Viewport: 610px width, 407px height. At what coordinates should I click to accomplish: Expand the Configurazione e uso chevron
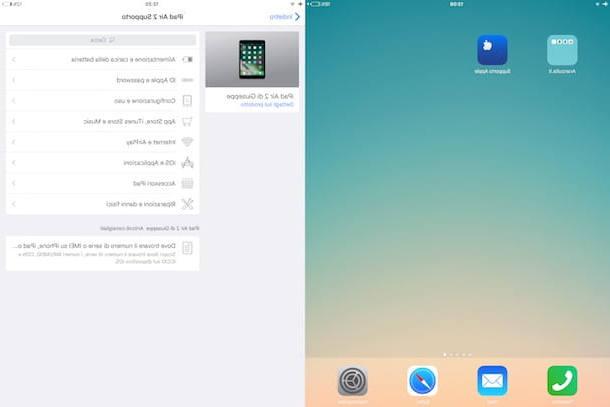[14, 101]
